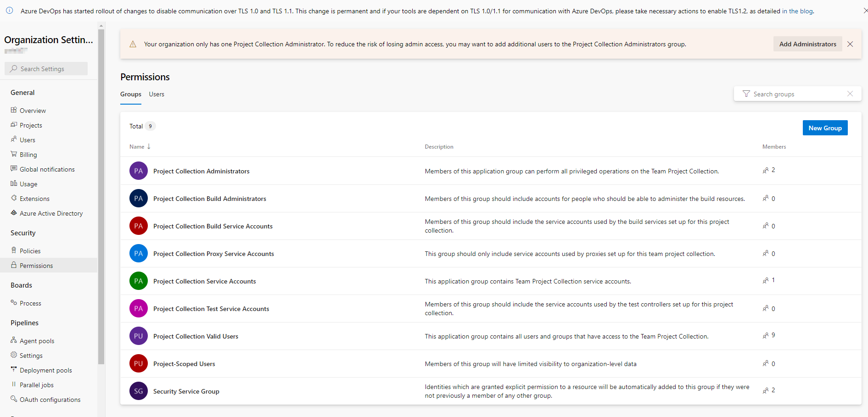The width and height of the screenshot is (868, 417).
Task: Open Project Collection Proxy Service Accounts group
Action: (x=213, y=254)
